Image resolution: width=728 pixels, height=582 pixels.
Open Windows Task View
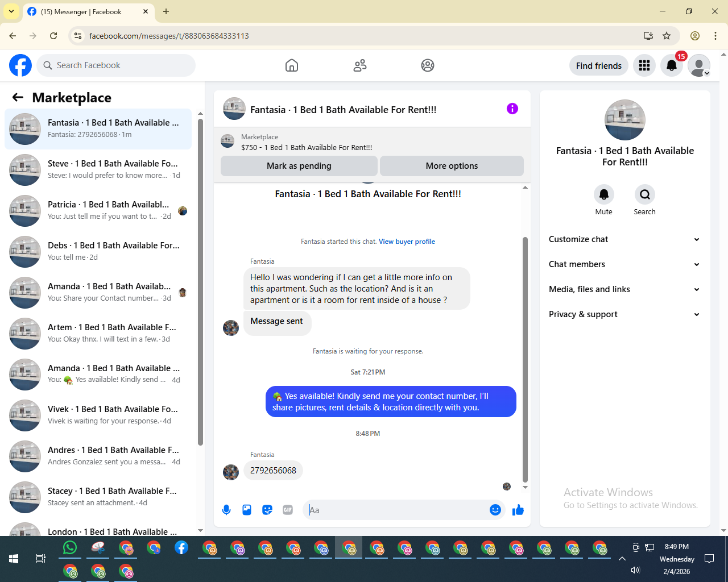[x=41, y=559]
